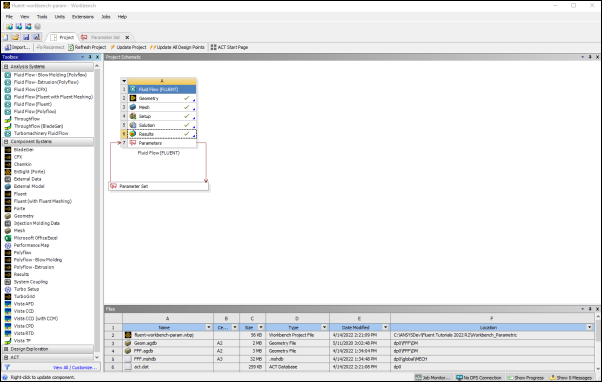602x382 pixels.
Task: Expand the ACT toolbox group
Action: 6,357
